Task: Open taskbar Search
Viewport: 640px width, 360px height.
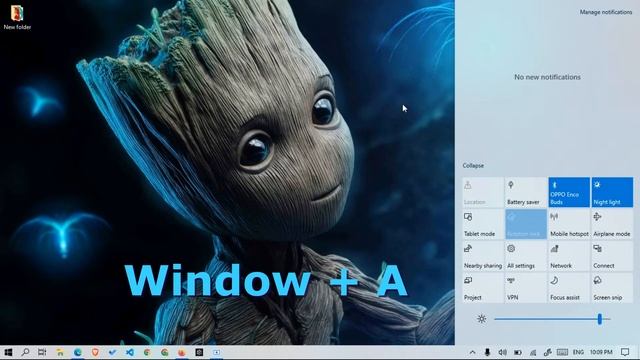Action: (x=25, y=352)
